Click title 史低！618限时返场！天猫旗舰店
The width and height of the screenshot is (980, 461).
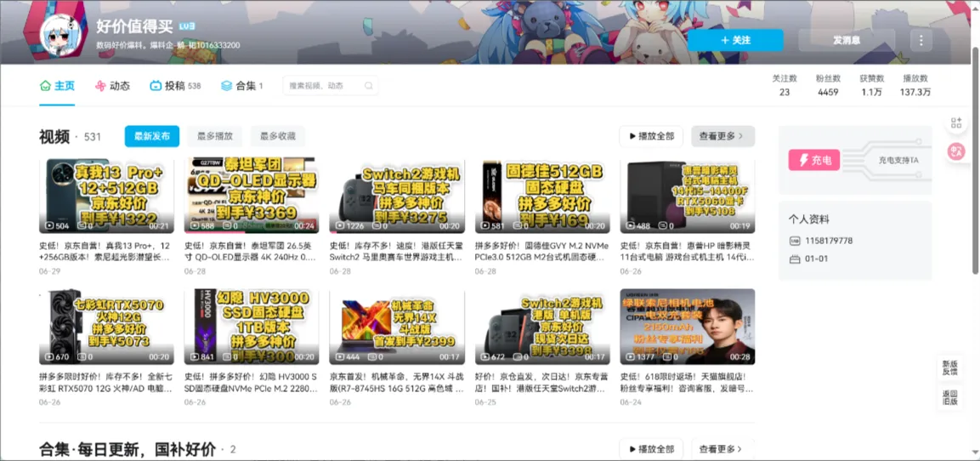click(x=687, y=383)
